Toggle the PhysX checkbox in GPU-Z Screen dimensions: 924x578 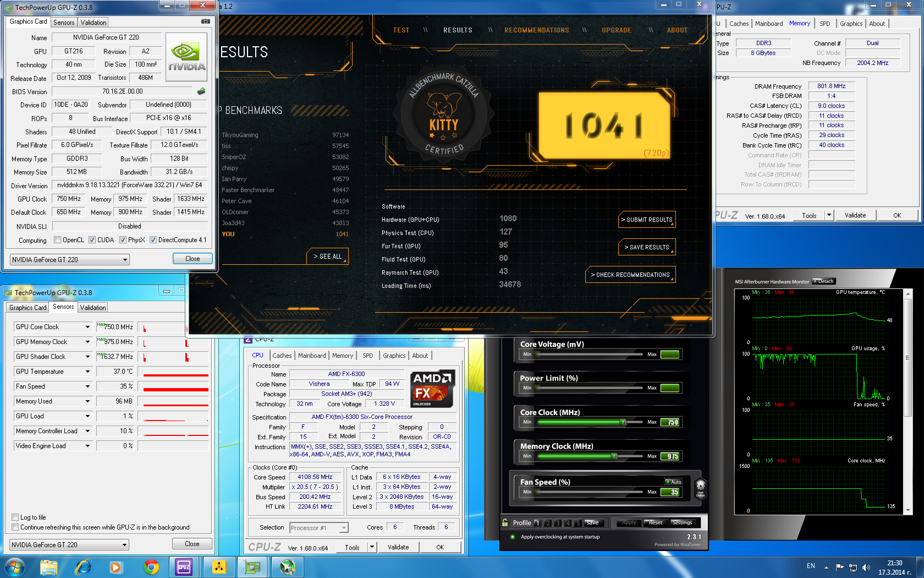123,240
